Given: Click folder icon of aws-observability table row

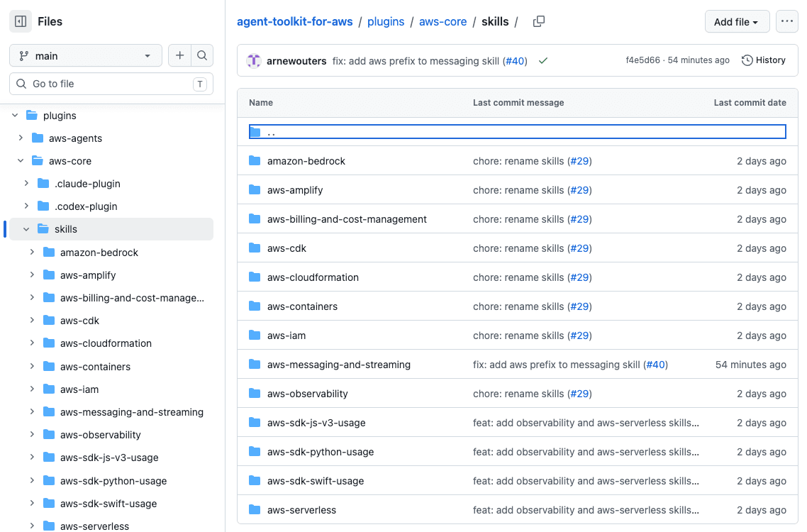Looking at the screenshot, I should point(255,394).
